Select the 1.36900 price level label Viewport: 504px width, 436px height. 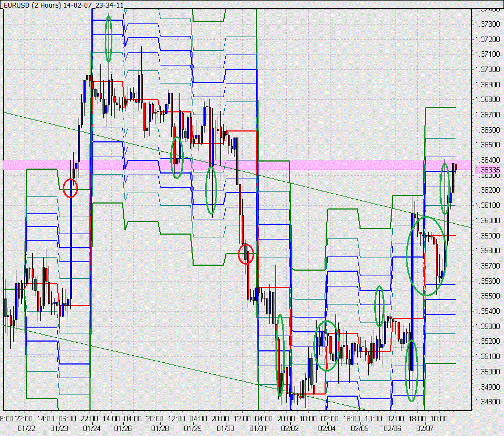(487, 85)
